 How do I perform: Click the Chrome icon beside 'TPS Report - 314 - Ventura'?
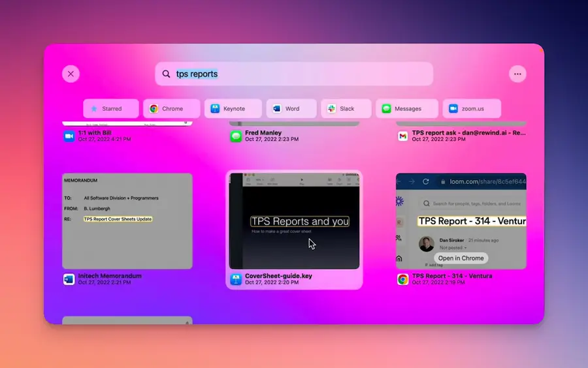point(402,279)
